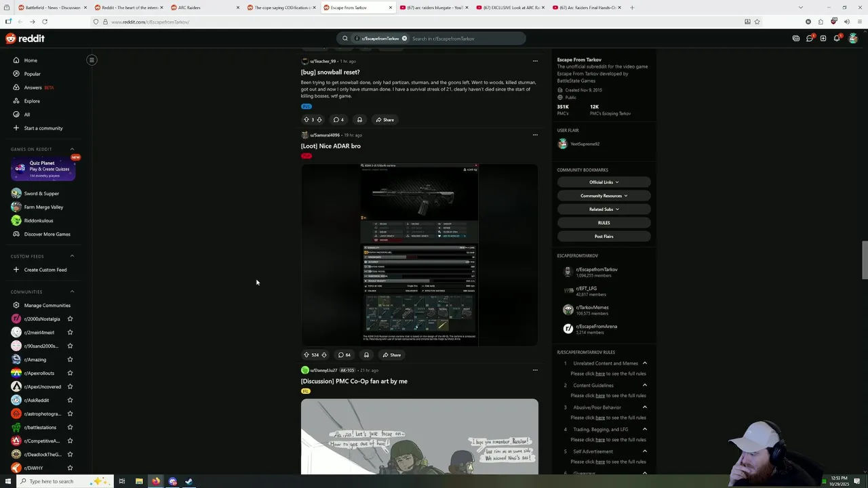Favorite r/battlestations with star

pyautogui.click(x=70, y=427)
